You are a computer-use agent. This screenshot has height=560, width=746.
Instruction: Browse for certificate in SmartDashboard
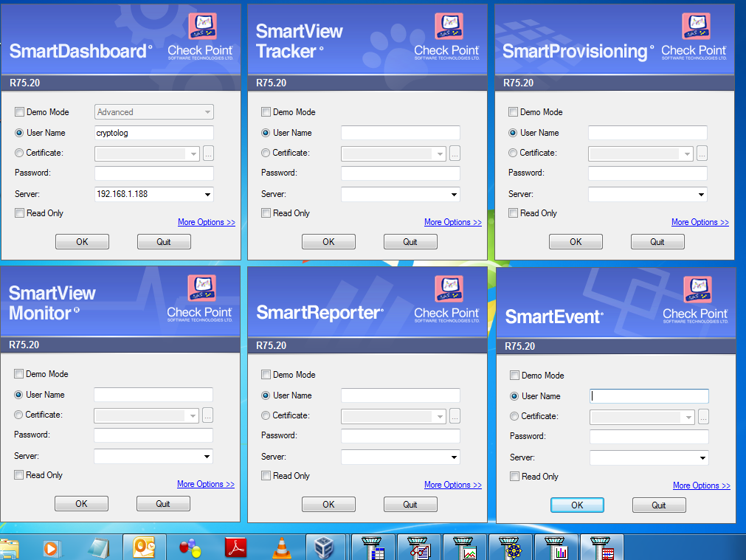[208, 153]
